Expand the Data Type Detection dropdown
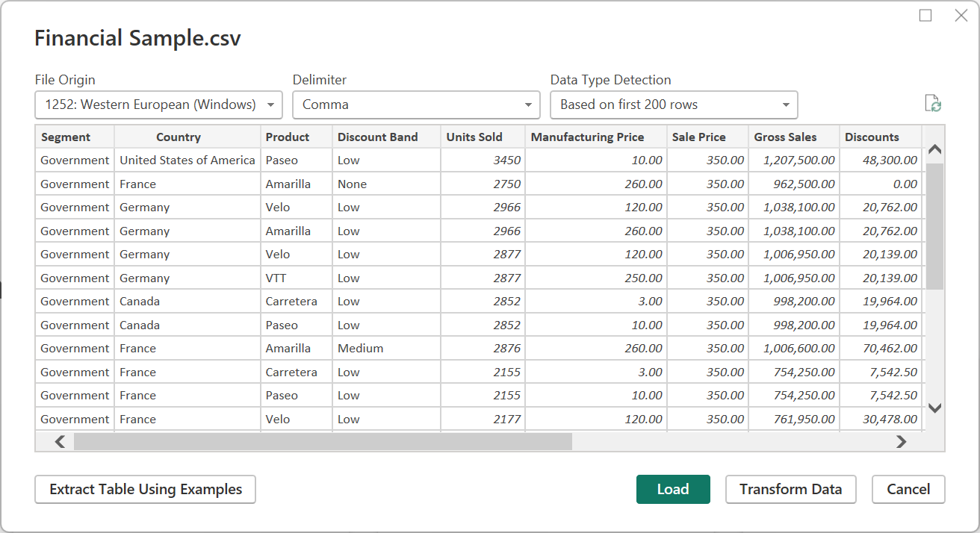 (674, 105)
